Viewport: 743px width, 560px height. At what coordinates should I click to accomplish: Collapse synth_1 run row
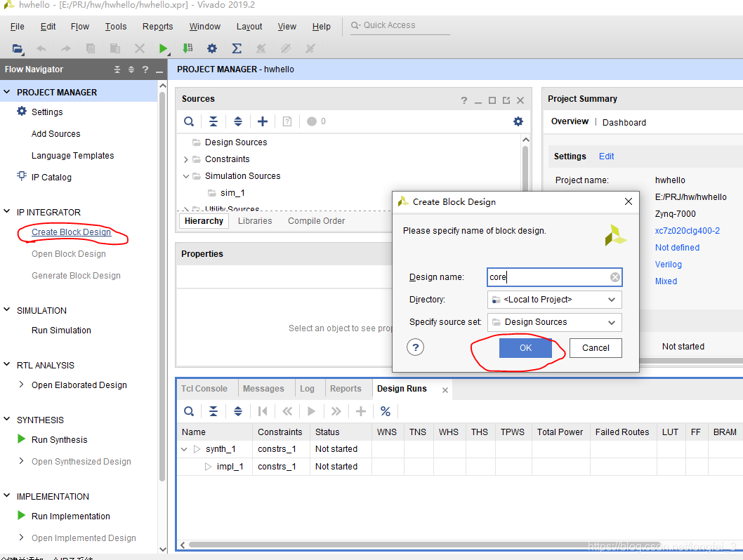click(x=184, y=449)
